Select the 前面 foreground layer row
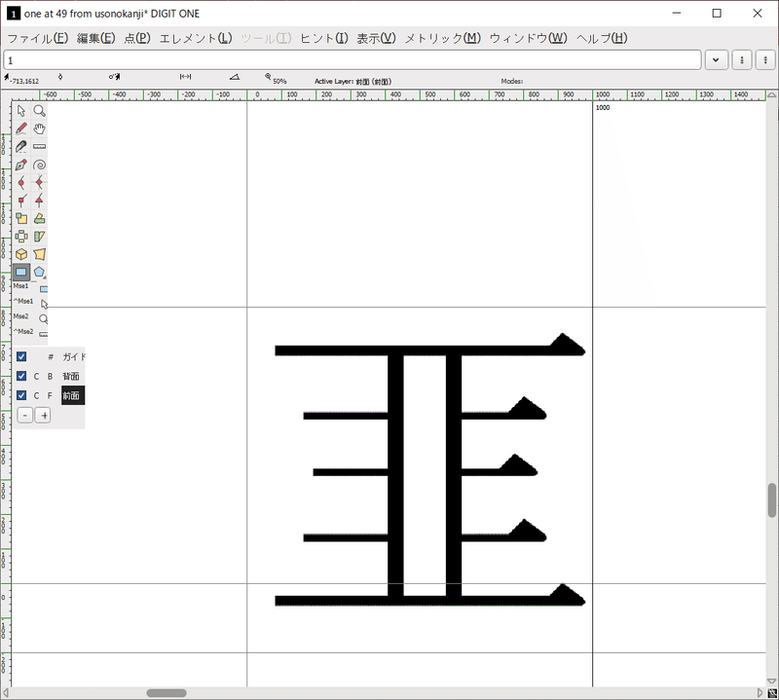 (73, 395)
